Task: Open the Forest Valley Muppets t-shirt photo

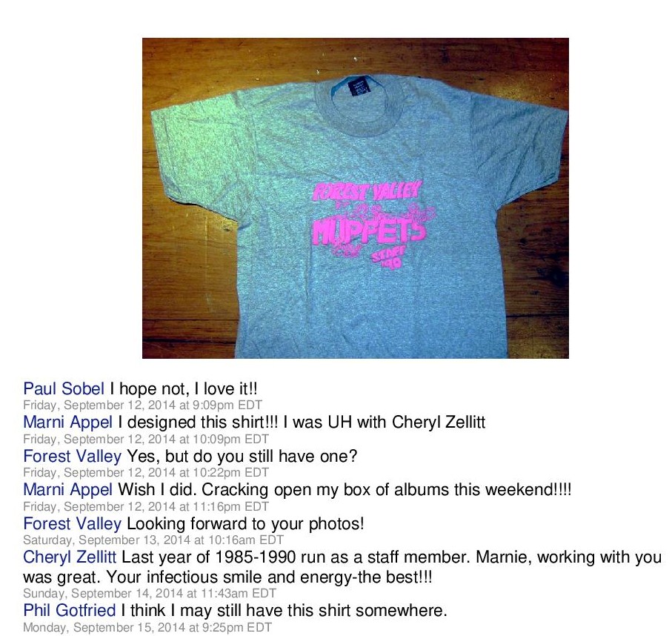Action: [x=356, y=198]
